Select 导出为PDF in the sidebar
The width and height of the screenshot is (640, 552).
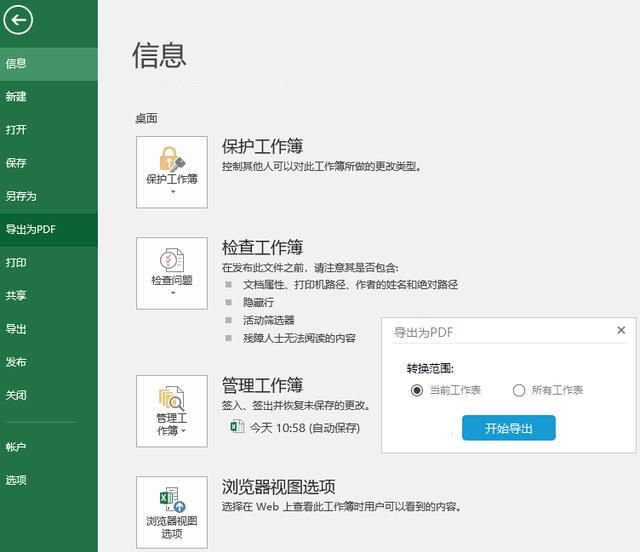point(49,229)
